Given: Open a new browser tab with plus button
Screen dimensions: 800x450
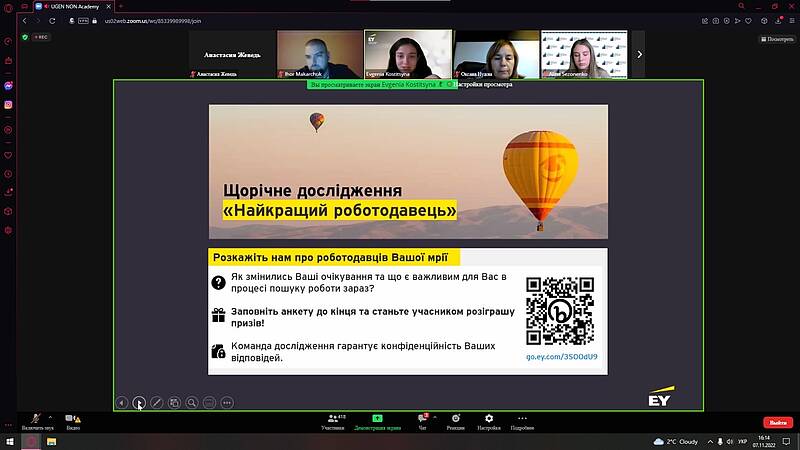Looking at the screenshot, I should pyautogui.click(x=120, y=6).
